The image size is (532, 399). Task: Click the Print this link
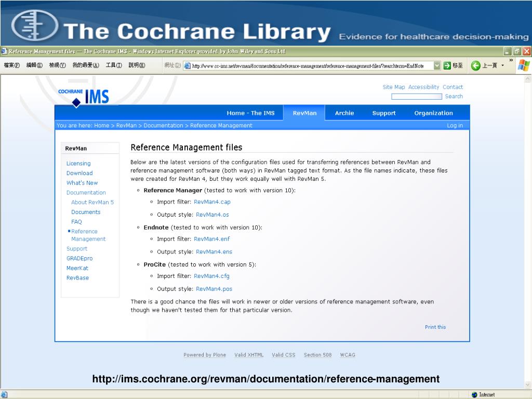coord(435,327)
